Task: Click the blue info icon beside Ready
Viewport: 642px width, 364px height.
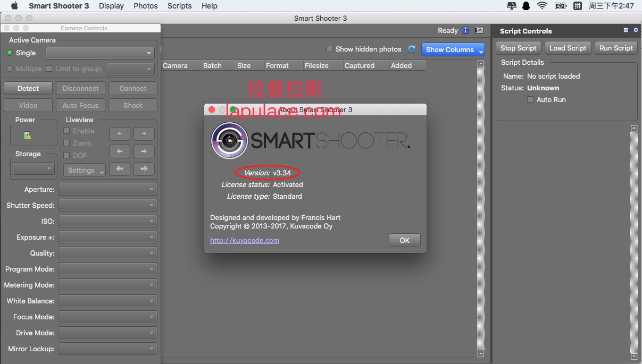Action: [x=465, y=31]
